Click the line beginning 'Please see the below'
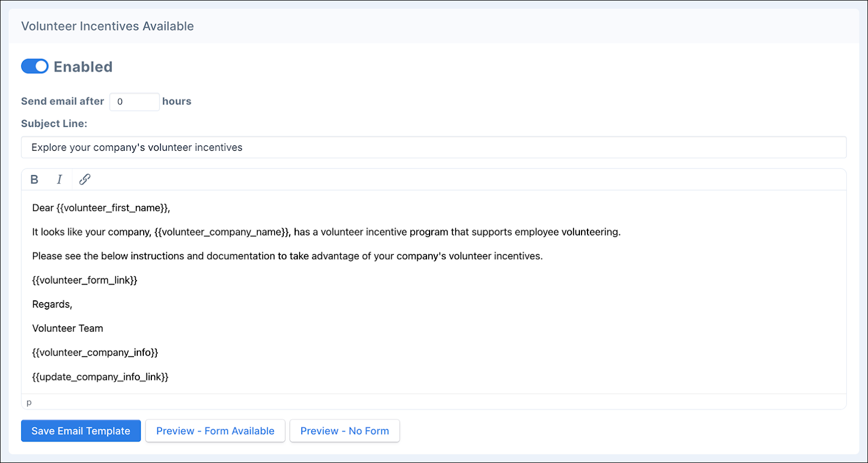 tap(287, 256)
